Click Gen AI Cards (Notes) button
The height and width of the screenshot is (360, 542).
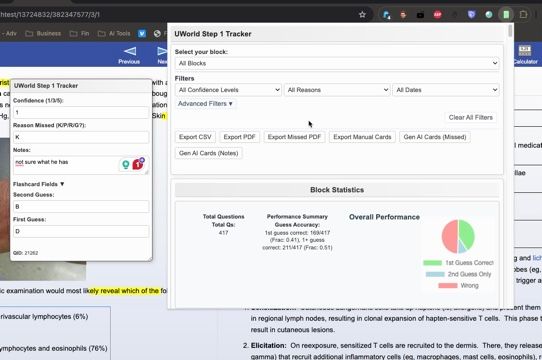209,153
